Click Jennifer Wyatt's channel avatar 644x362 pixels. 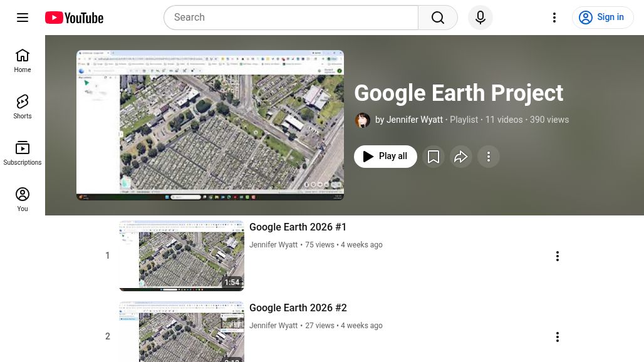coord(363,120)
